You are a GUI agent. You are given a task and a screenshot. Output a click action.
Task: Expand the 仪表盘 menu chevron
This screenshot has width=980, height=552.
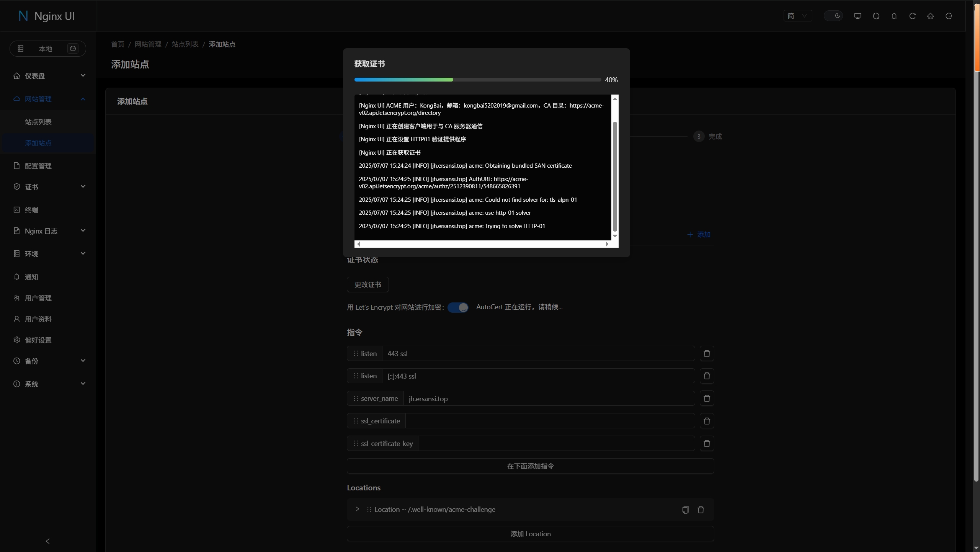pos(83,75)
